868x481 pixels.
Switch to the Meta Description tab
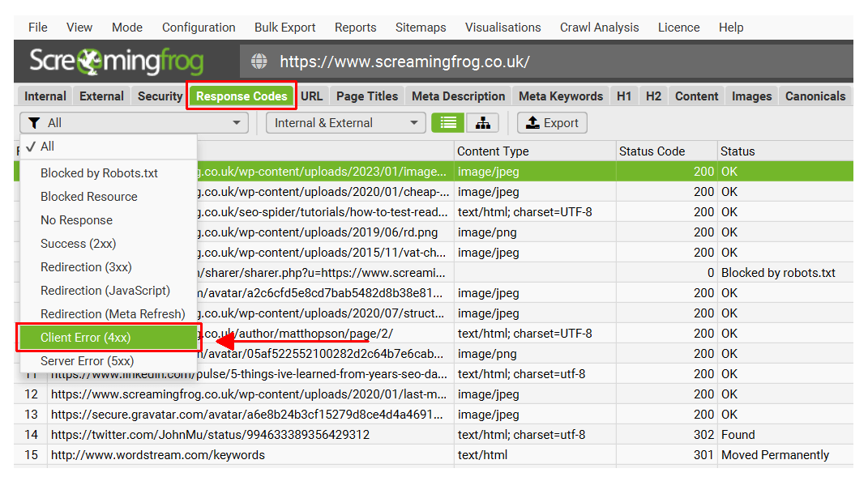(x=459, y=96)
